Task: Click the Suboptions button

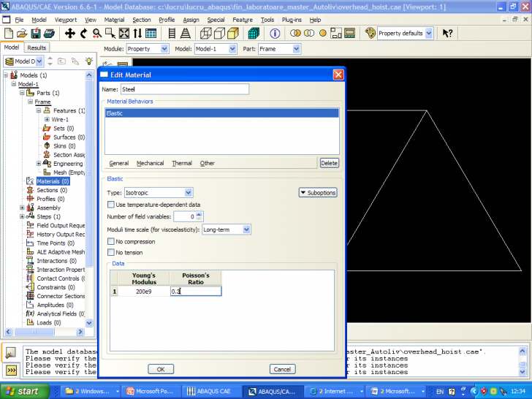Action: coord(317,193)
